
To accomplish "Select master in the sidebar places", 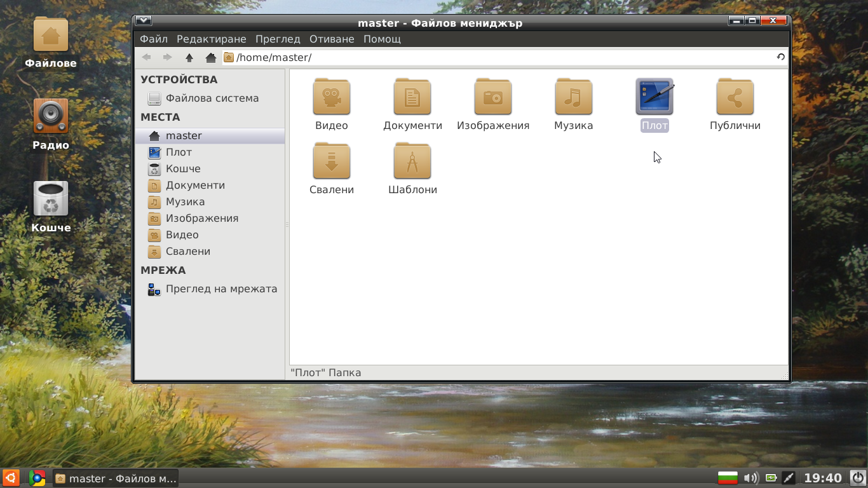I will 210,136.
